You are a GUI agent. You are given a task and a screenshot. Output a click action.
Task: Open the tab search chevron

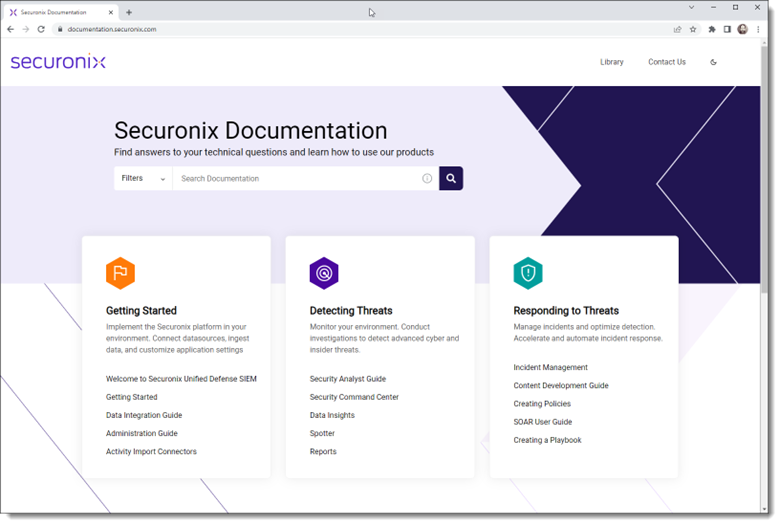[x=691, y=8]
